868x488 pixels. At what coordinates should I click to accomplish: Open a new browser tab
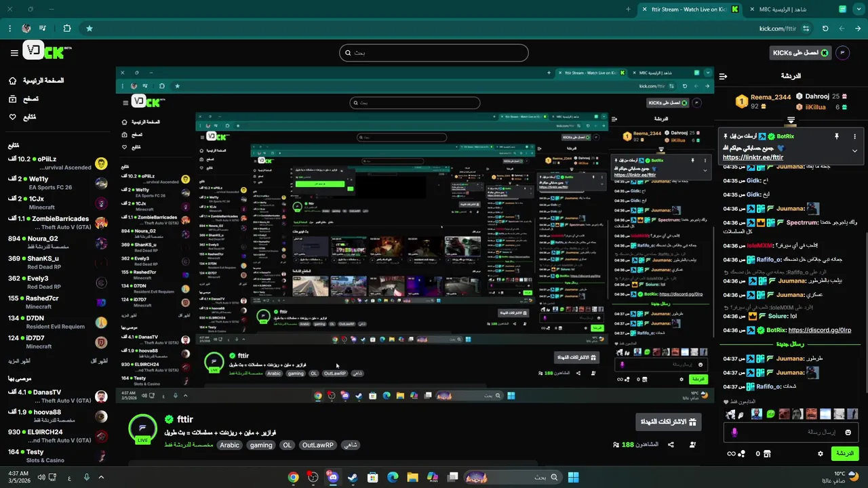[628, 9]
